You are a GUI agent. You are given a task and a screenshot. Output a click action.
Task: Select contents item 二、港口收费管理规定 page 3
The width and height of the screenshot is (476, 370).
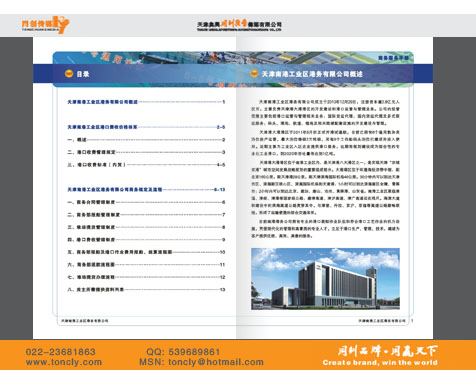tap(146, 152)
